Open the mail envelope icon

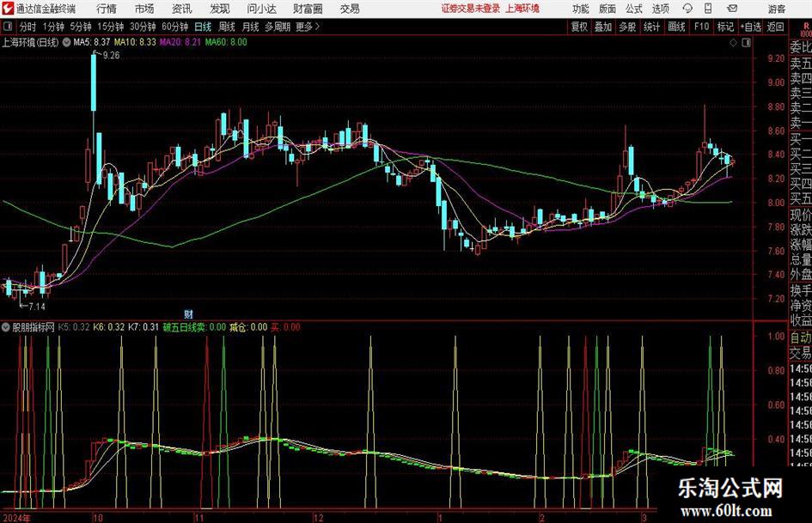pyautogui.click(x=732, y=9)
